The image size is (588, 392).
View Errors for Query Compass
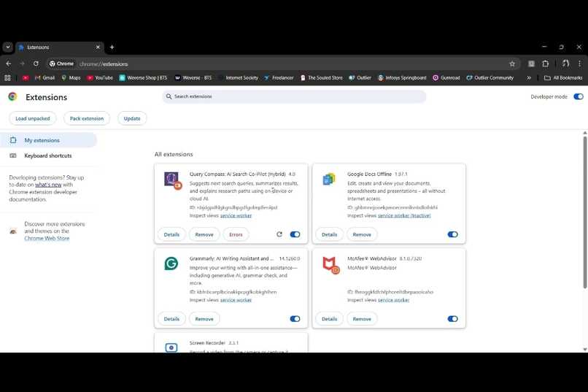(236, 234)
